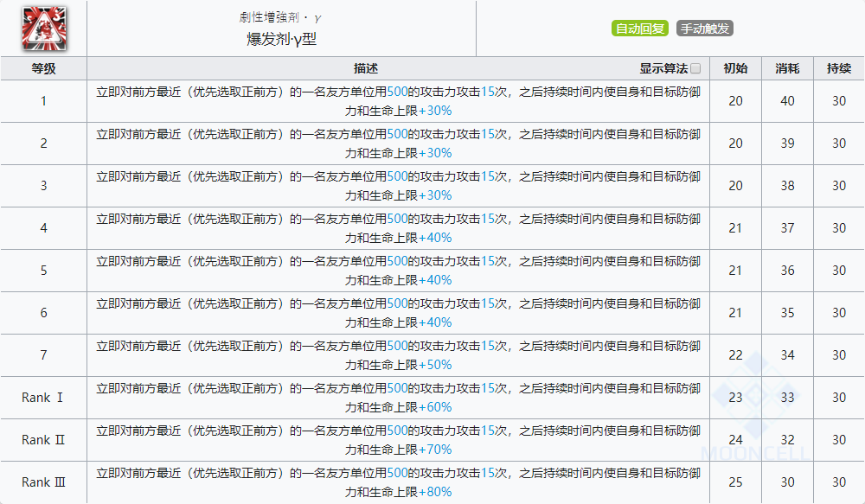Click the 初始 column header
This screenshot has height=504, width=865.
[735, 68]
